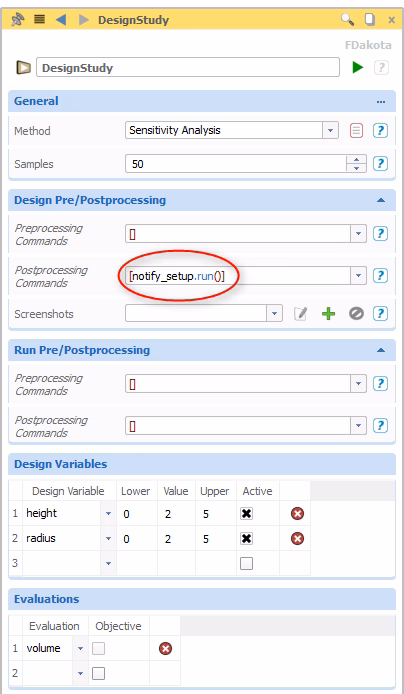Collapse the Run Pre/Postprocessing section
The image size is (404, 694).
point(381,350)
